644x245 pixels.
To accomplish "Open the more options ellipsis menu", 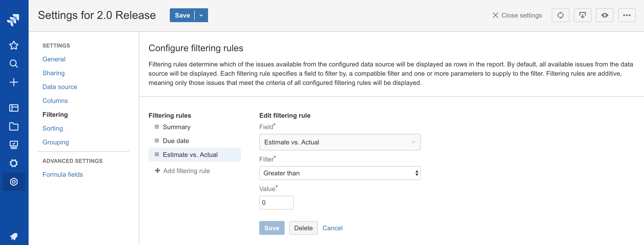I will coord(627,15).
